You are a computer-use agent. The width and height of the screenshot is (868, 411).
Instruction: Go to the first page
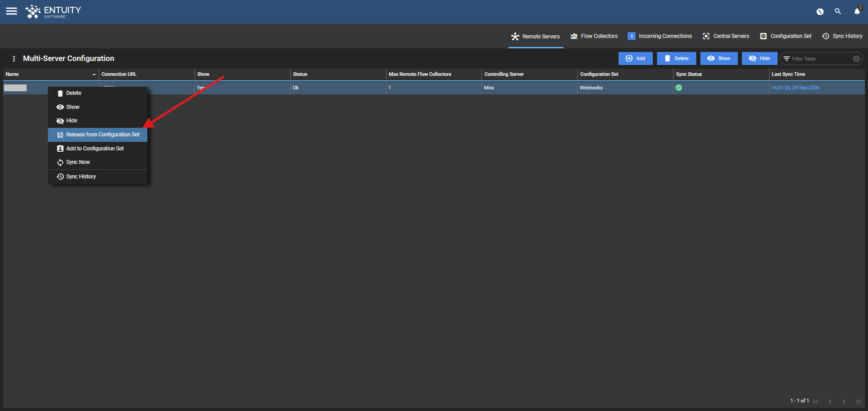click(x=816, y=401)
